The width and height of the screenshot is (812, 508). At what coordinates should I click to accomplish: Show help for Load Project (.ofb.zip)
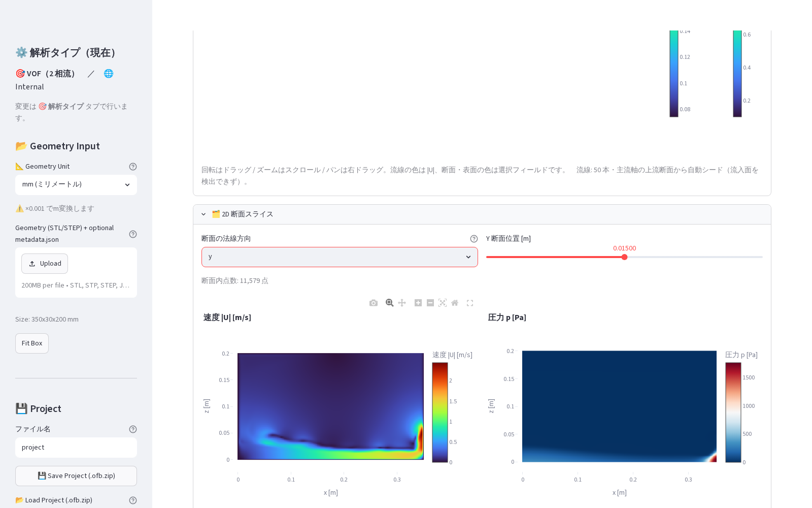click(133, 500)
